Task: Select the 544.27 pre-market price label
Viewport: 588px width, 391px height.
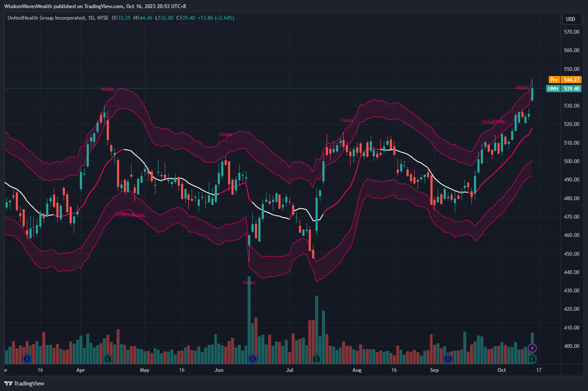Action: (x=571, y=80)
